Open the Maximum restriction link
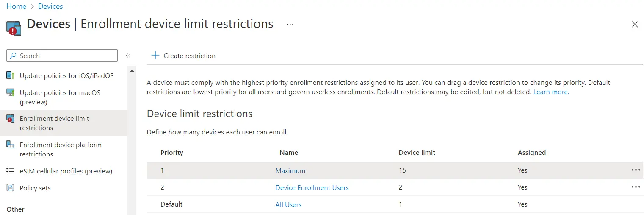 tap(290, 170)
